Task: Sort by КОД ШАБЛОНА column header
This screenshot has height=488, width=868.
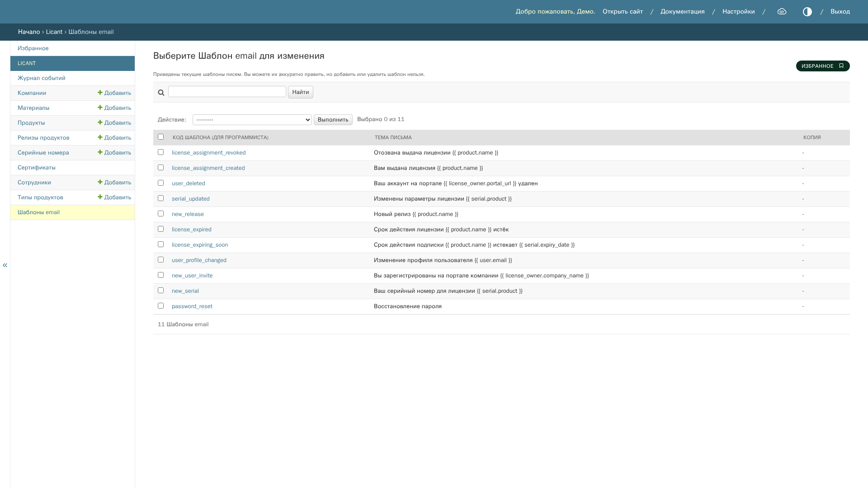Action: pos(220,137)
